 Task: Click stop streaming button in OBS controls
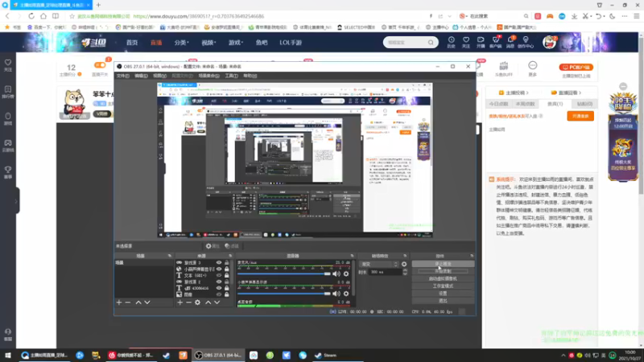coord(443,264)
